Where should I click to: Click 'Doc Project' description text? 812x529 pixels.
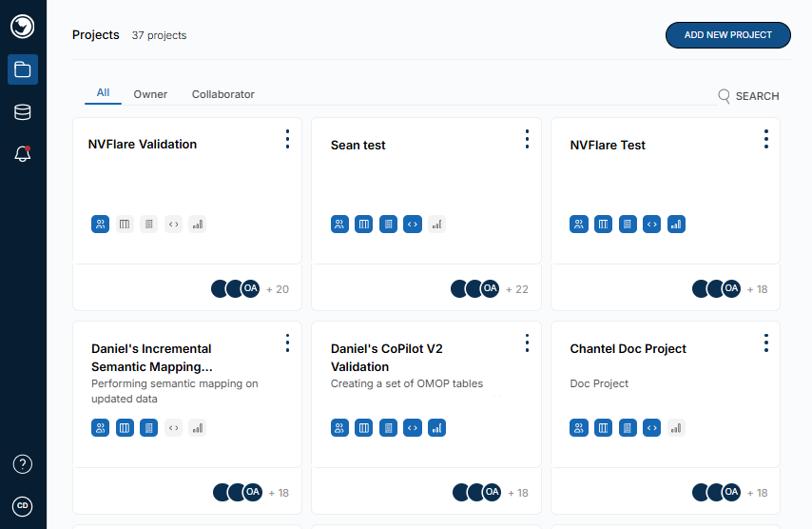(x=599, y=384)
